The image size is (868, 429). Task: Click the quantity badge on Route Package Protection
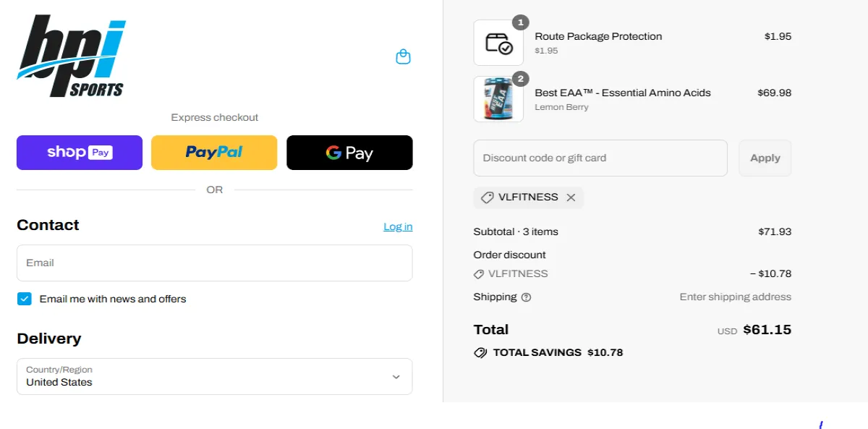522,22
